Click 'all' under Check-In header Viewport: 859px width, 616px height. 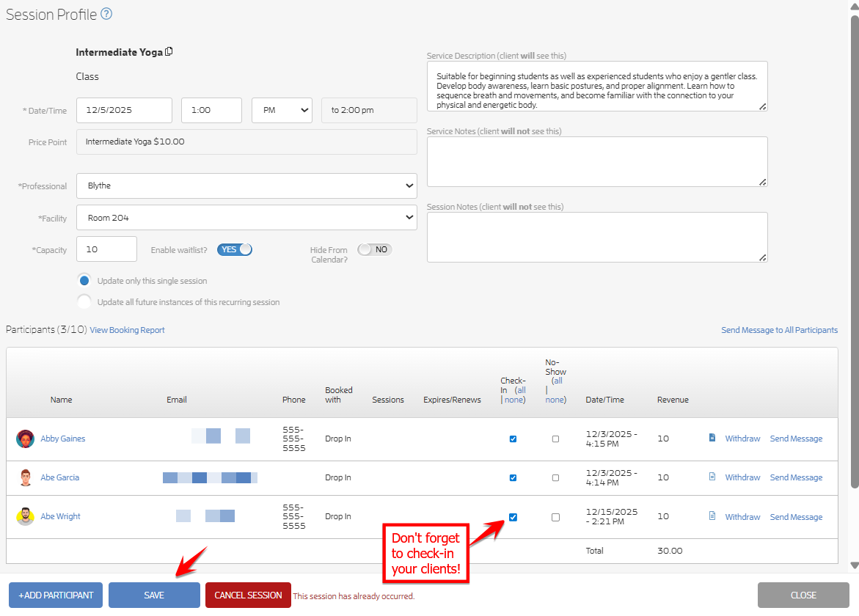point(521,390)
